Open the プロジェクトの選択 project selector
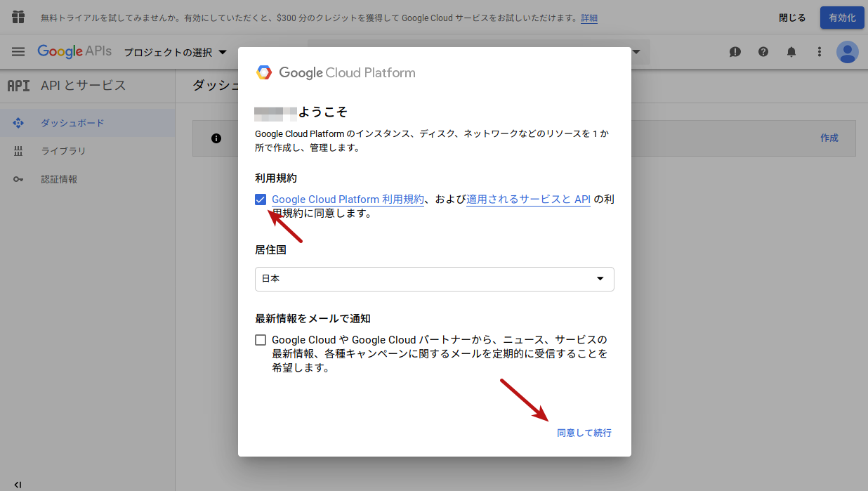This screenshot has height=491, width=868. click(176, 53)
